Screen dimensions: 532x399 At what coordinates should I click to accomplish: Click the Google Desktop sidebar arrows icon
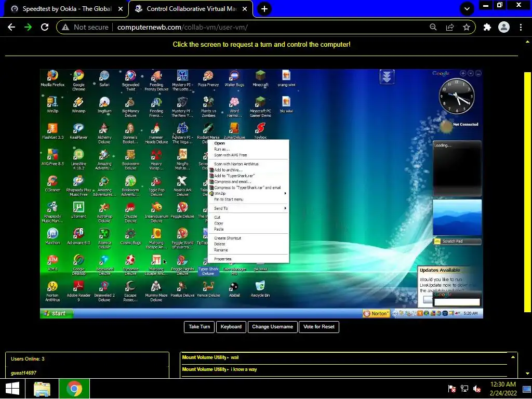pyautogui.click(x=387, y=77)
